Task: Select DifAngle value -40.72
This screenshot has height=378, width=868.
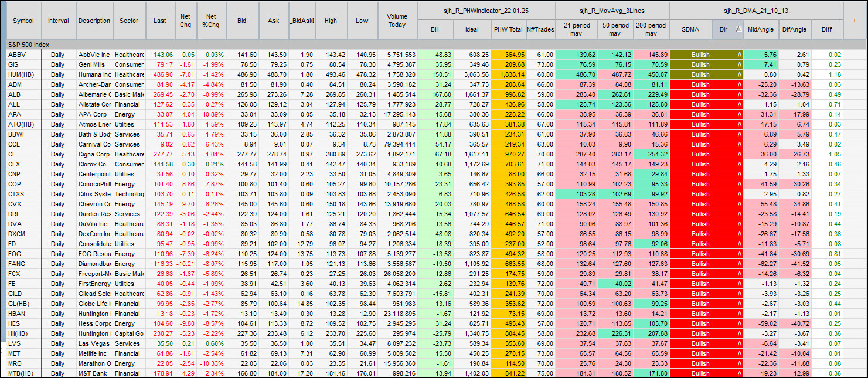Action: pos(795,323)
